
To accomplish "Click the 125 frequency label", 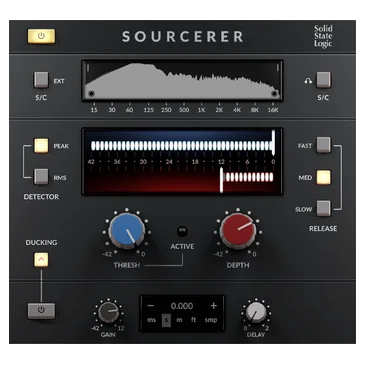I will click(x=149, y=110).
